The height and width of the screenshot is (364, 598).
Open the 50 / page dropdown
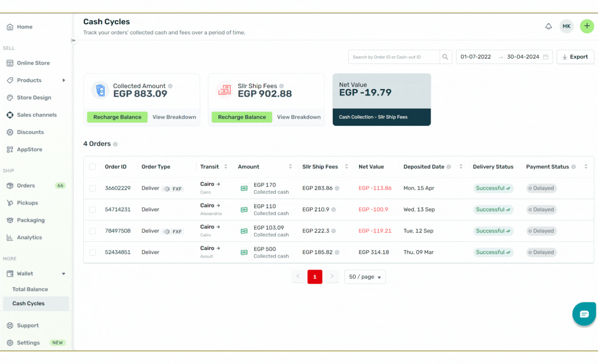365,277
